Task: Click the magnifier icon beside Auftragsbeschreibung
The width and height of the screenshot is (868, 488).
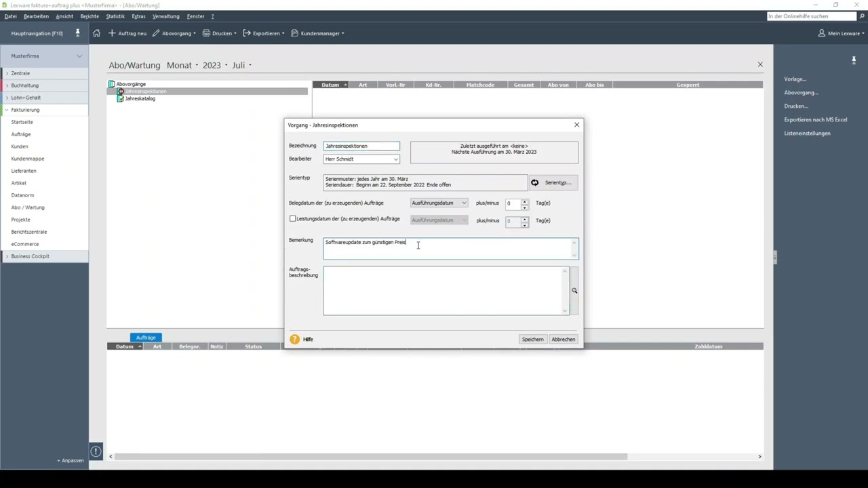Action: pyautogui.click(x=574, y=291)
